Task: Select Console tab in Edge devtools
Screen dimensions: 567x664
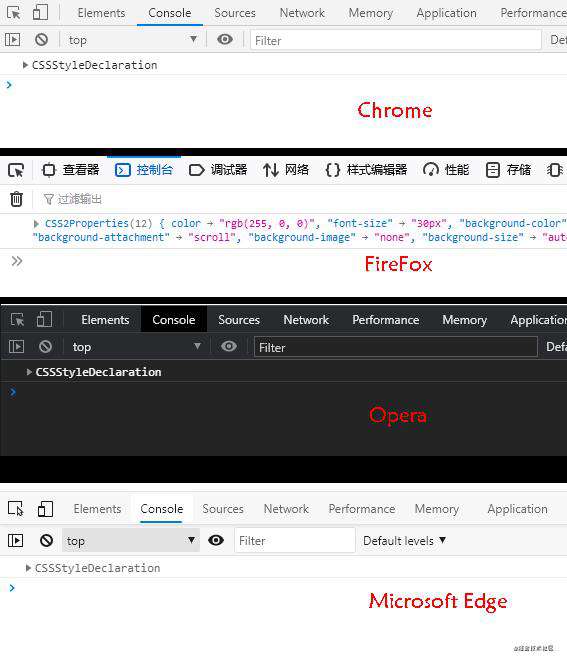Action: click(x=162, y=509)
